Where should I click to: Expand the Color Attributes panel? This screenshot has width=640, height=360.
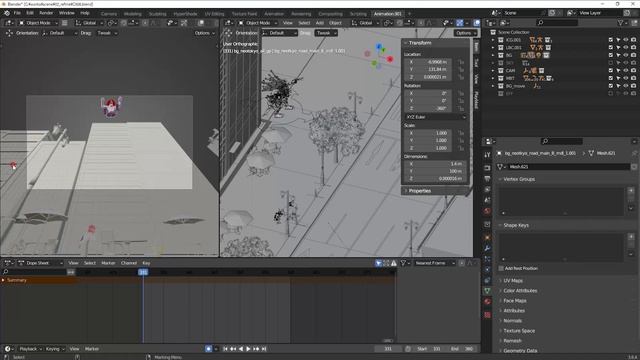[520, 291]
